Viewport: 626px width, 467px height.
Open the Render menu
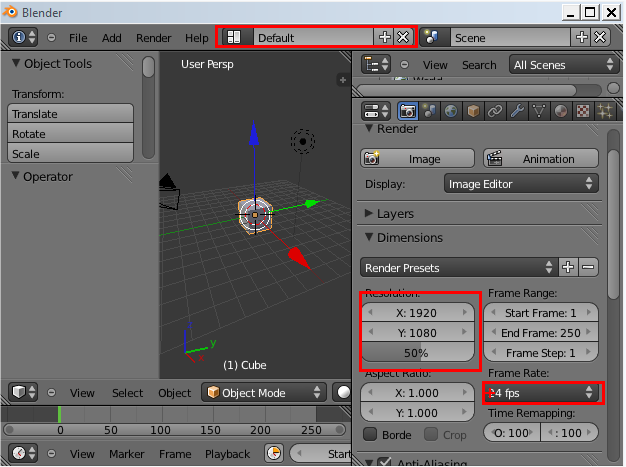[153, 38]
